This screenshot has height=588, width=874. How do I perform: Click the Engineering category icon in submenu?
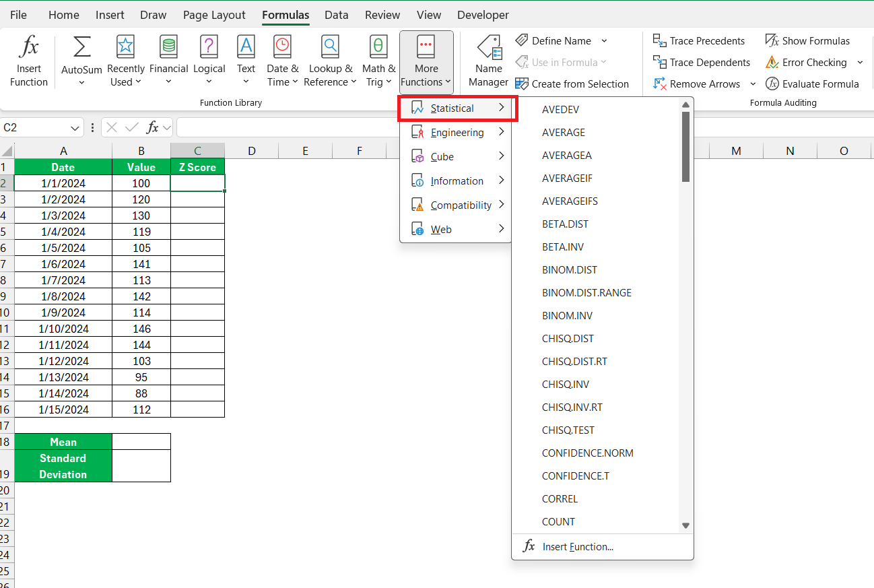coord(418,133)
